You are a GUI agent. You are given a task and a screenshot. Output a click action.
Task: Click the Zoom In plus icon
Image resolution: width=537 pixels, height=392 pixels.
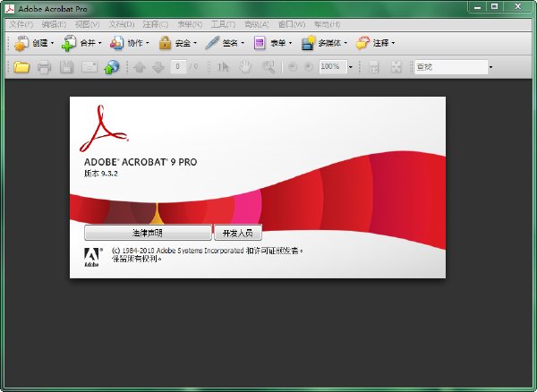309,67
